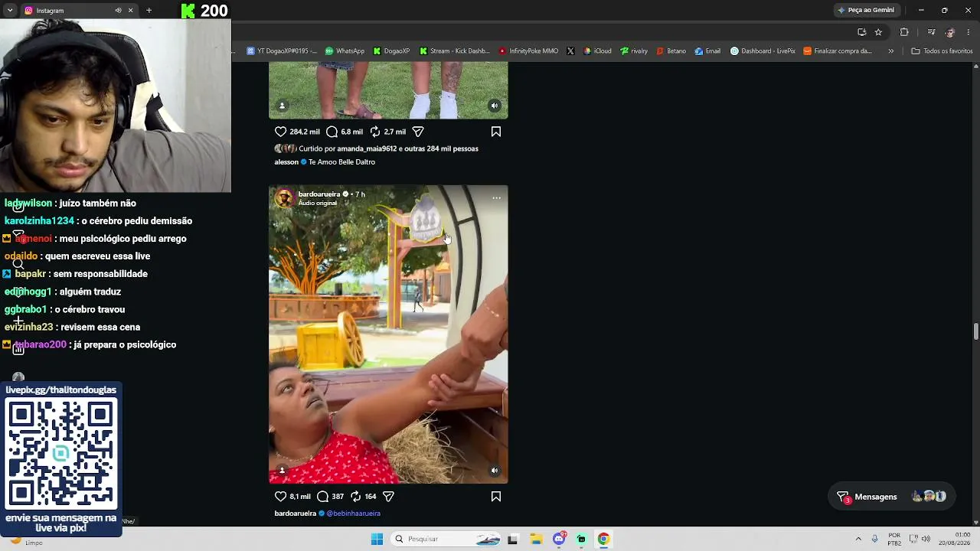Show tagged people on the bardoarueira video

click(283, 471)
